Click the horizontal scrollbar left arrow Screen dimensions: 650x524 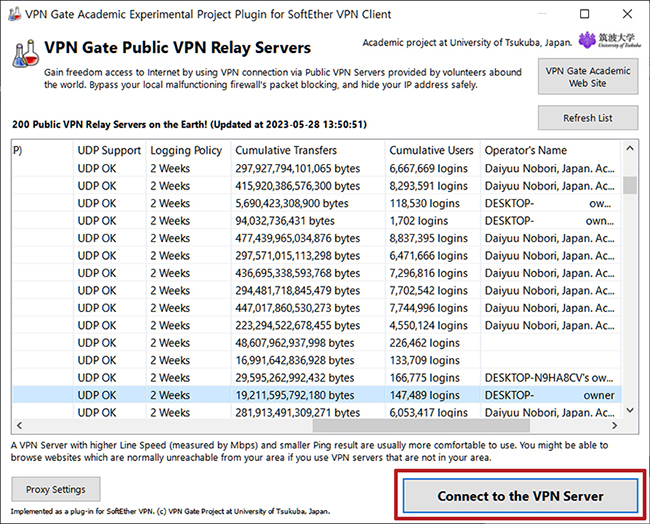[19, 425]
